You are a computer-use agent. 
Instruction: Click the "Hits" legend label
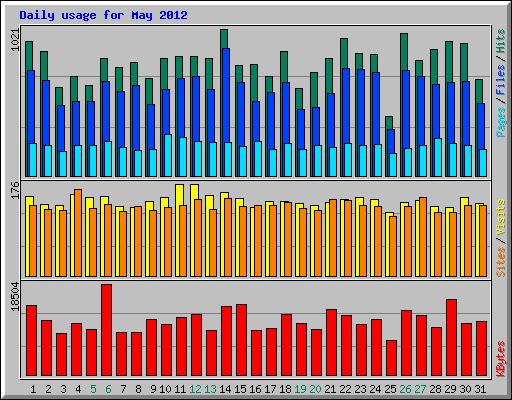(x=501, y=41)
